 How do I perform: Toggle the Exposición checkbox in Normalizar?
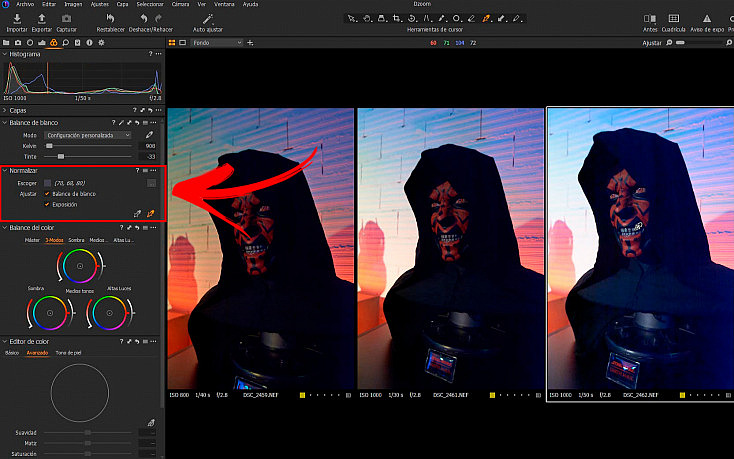point(47,204)
